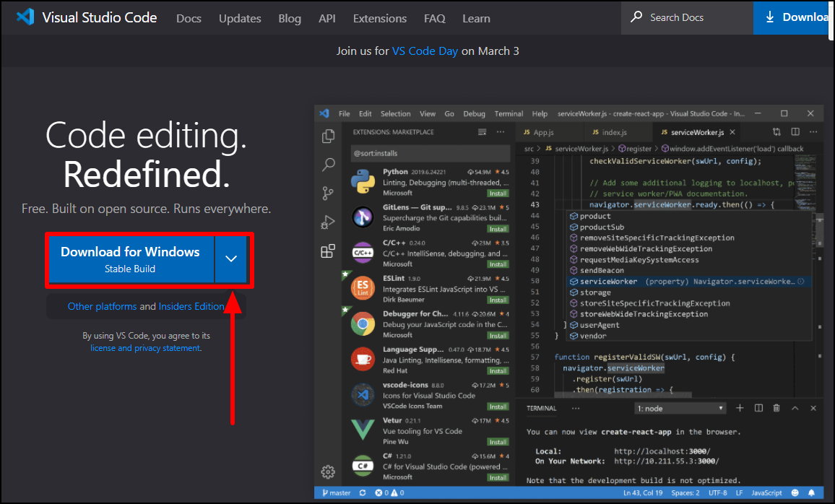Open the license and privacy statement link
This screenshot has width=835, height=504.
(145, 348)
